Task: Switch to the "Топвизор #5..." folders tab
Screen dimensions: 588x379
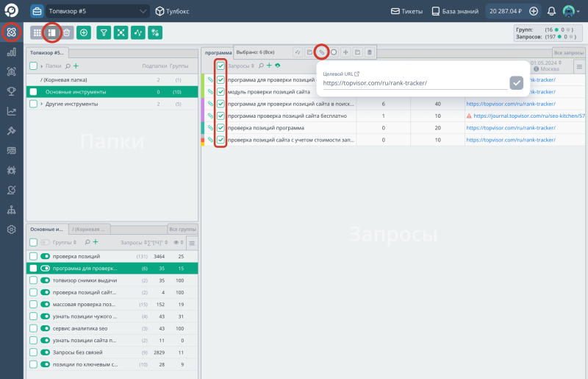Action: (x=47, y=52)
